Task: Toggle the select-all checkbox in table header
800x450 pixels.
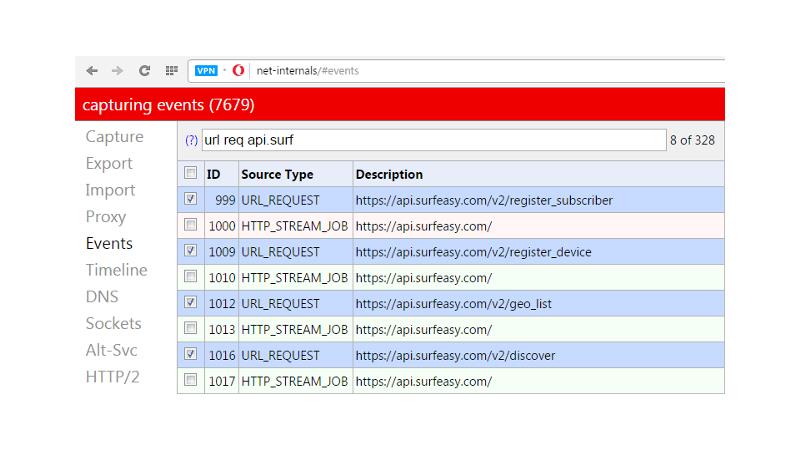Action: tap(190, 173)
